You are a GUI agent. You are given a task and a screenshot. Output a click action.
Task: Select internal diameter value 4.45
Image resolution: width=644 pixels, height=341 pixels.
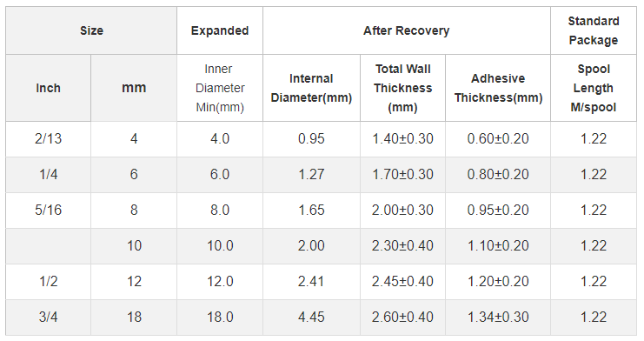(x=311, y=318)
